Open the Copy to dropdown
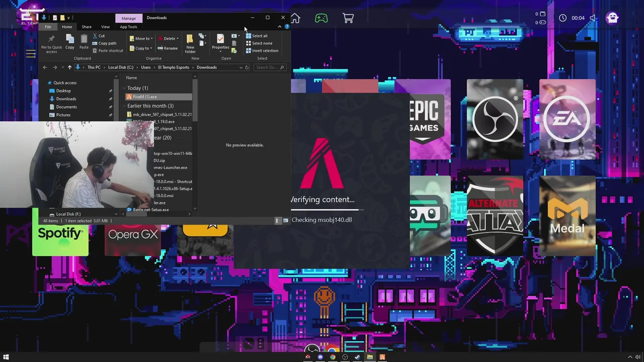644x362 pixels. coord(141,48)
